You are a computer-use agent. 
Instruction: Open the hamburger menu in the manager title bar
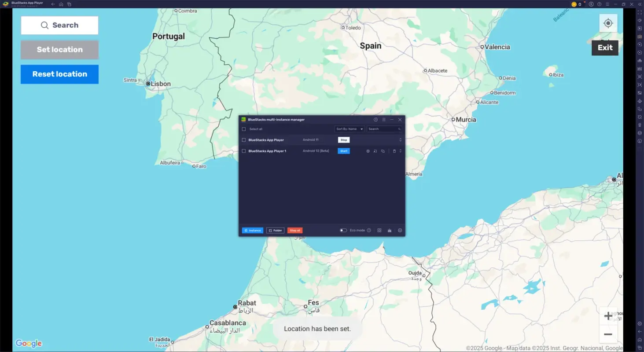pos(383,119)
